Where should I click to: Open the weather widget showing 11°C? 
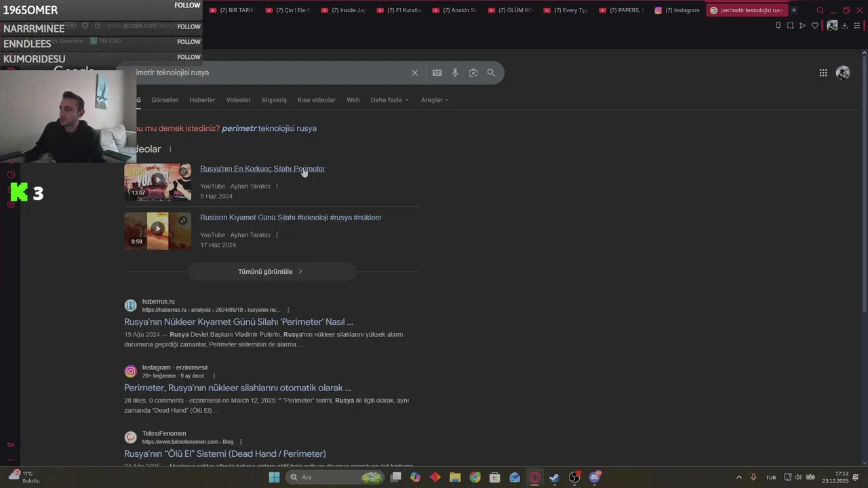point(23,477)
